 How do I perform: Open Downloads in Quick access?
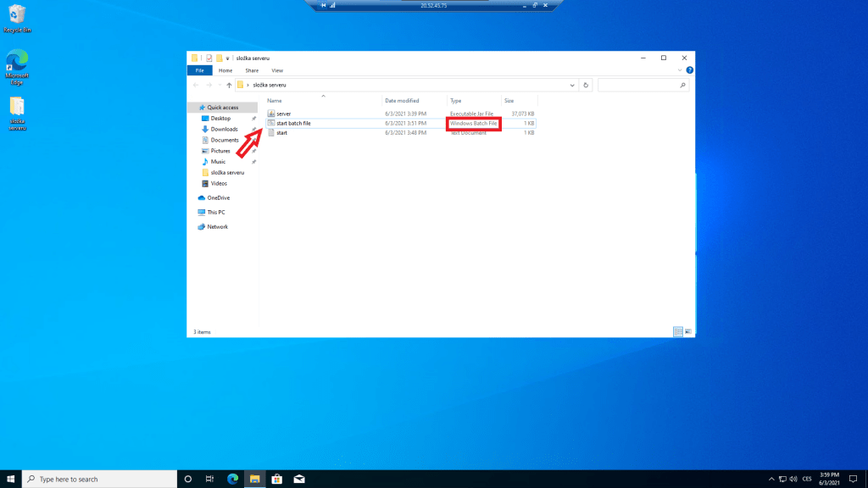point(224,130)
